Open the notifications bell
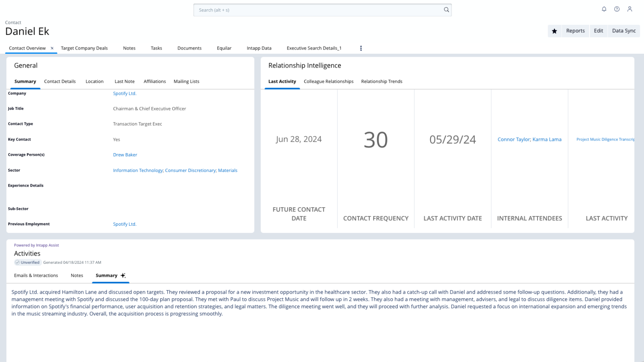Image resolution: width=644 pixels, height=362 pixels. coord(604,9)
